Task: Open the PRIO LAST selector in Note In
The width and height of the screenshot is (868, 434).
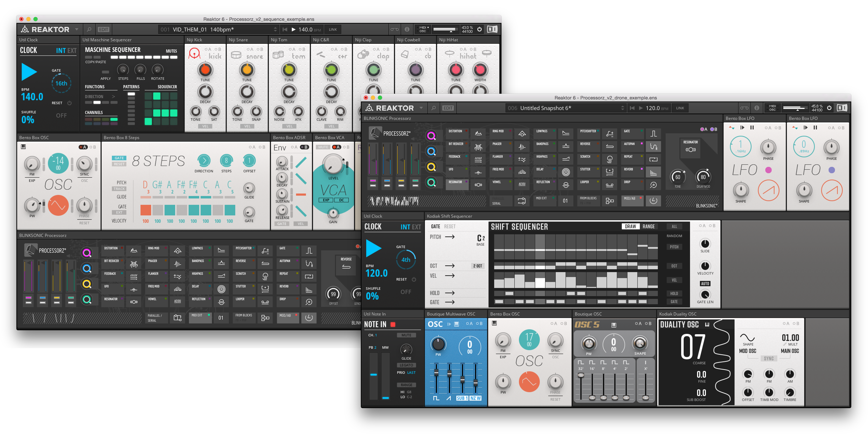Action: (x=411, y=373)
